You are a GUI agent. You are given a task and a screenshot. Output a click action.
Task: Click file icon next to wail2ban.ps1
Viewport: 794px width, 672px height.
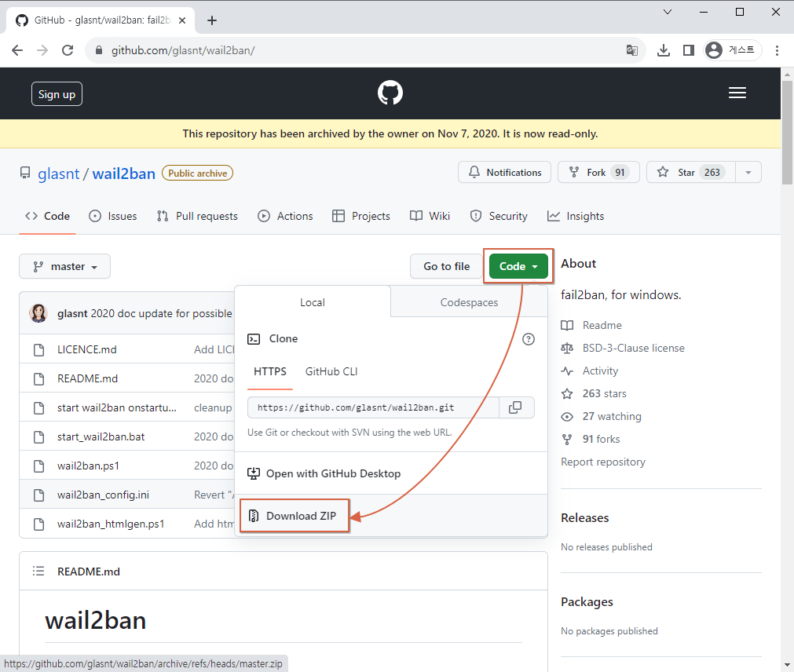click(x=38, y=466)
